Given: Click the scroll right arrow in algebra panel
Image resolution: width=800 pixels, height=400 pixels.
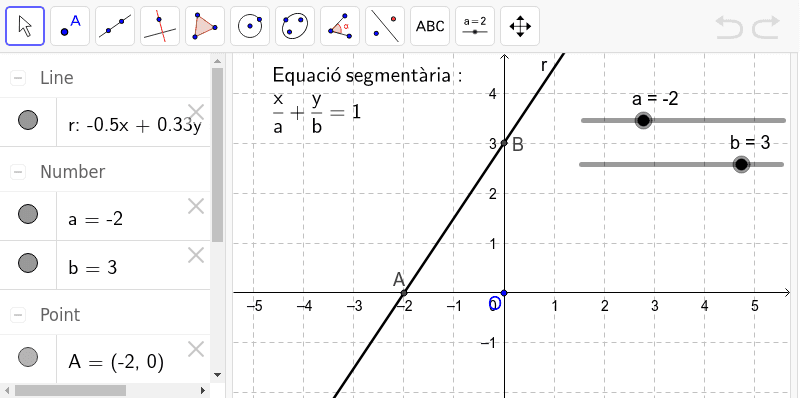Looking at the screenshot, I should point(203,391).
